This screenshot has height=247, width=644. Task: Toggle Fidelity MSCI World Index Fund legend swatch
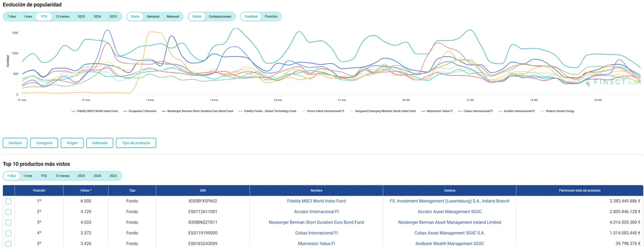pyautogui.click(x=74, y=111)
